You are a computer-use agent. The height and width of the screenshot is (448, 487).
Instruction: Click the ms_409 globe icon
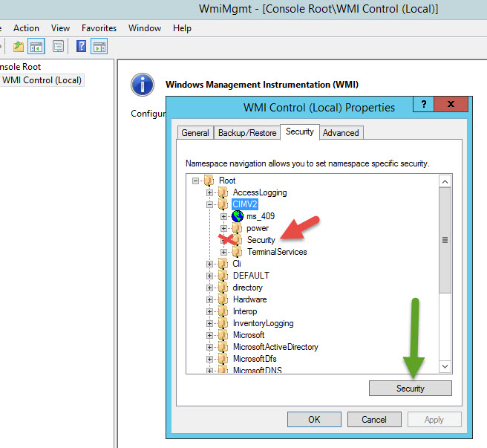[x=238, y=216]
